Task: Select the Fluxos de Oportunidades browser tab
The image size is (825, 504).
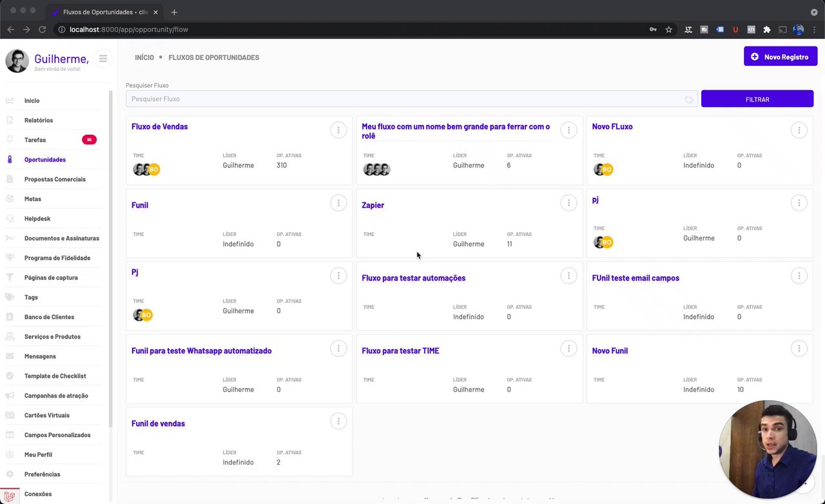Action: click(x=105, y=12)
